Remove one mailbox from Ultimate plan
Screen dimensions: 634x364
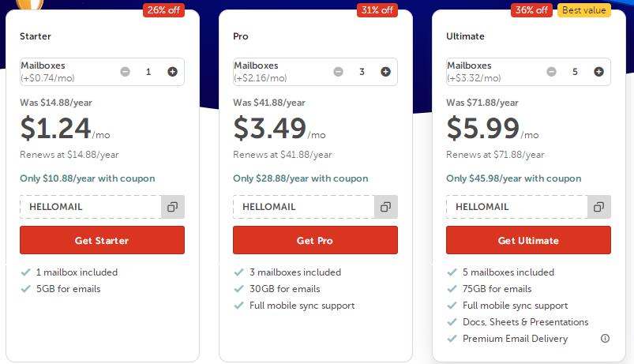click(551, 72)
